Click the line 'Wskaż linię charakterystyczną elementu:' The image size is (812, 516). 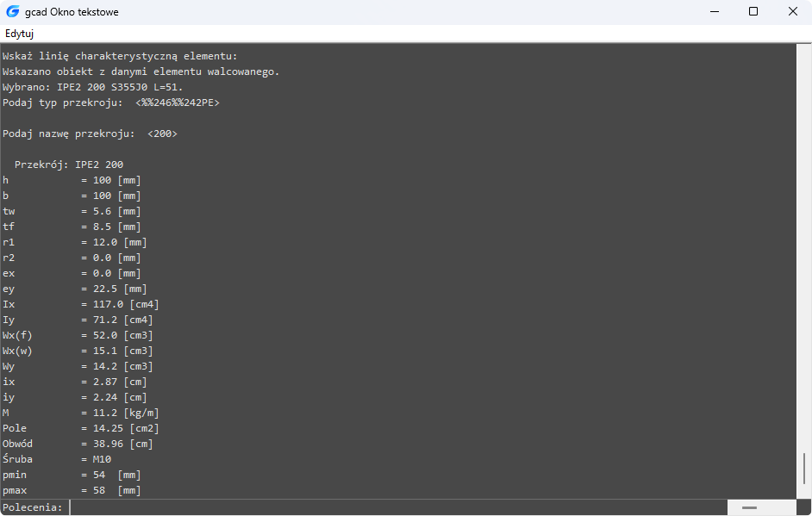point(120,56)
